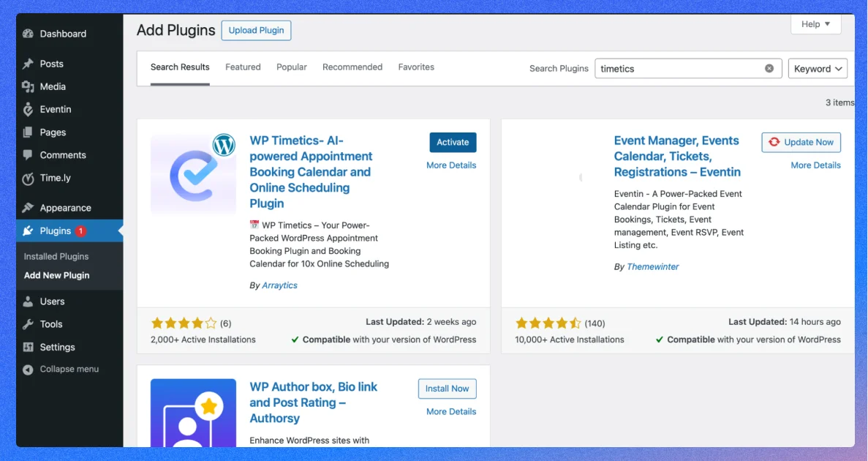Click the WP Timetics star rating
The height and width of the screenshot is (461, 868).
click(x=184, y=323)
